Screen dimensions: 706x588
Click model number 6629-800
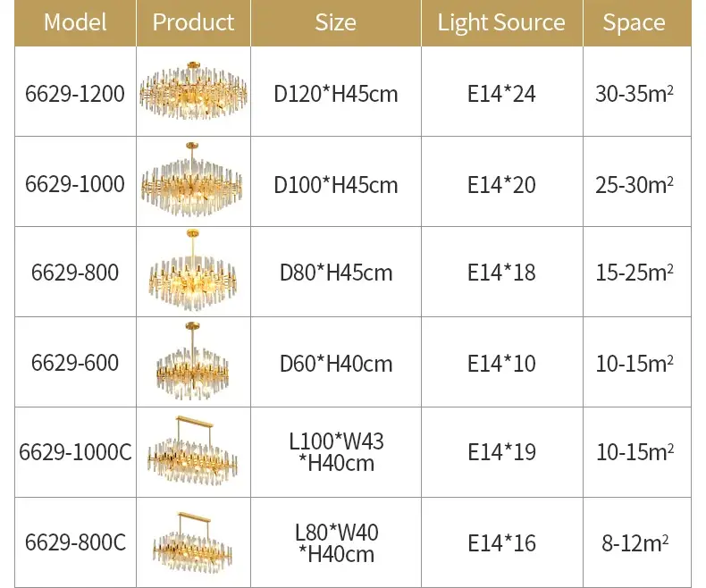click(x=75, y=273)
